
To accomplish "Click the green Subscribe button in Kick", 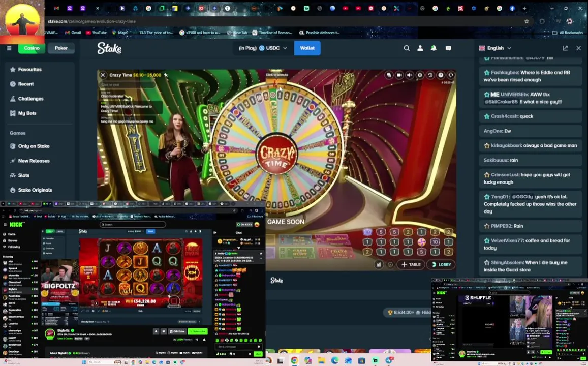I will pos(198,331).
